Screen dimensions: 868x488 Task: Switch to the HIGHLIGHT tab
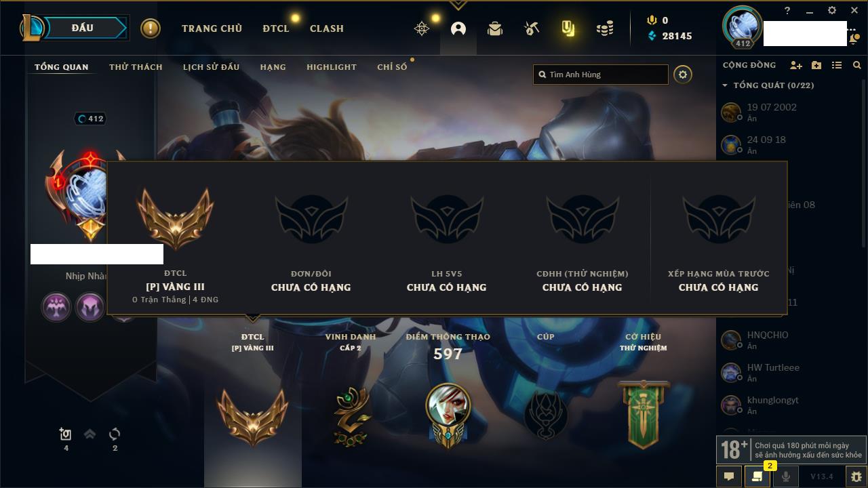click(332, 67)
